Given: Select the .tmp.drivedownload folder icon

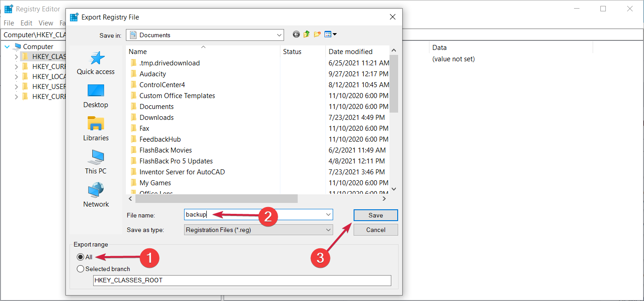Looking at the screenshot, I should tap(134, 63).
